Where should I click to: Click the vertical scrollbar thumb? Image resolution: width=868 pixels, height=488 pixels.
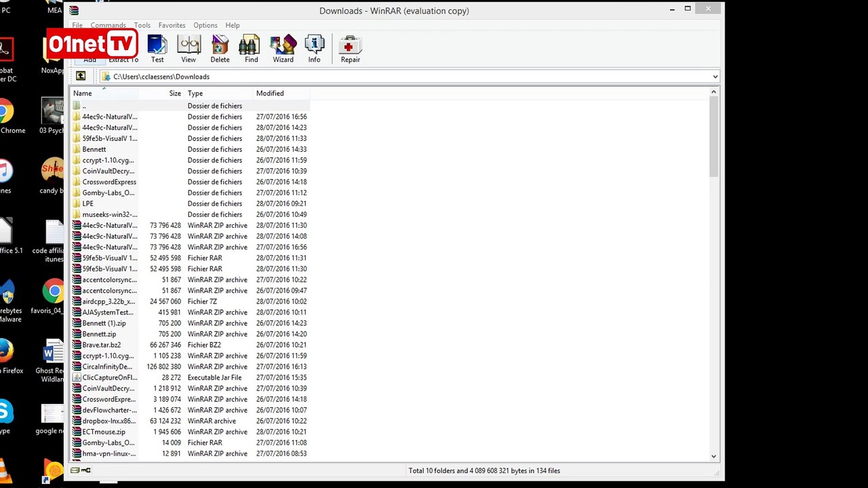(714, 138)
